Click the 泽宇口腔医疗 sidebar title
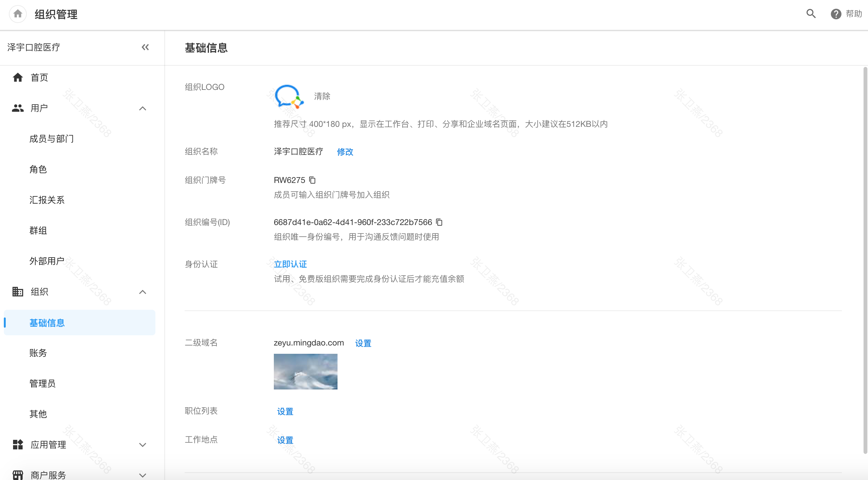Viewport: 868px width, 480px height. tap(34, 47)
